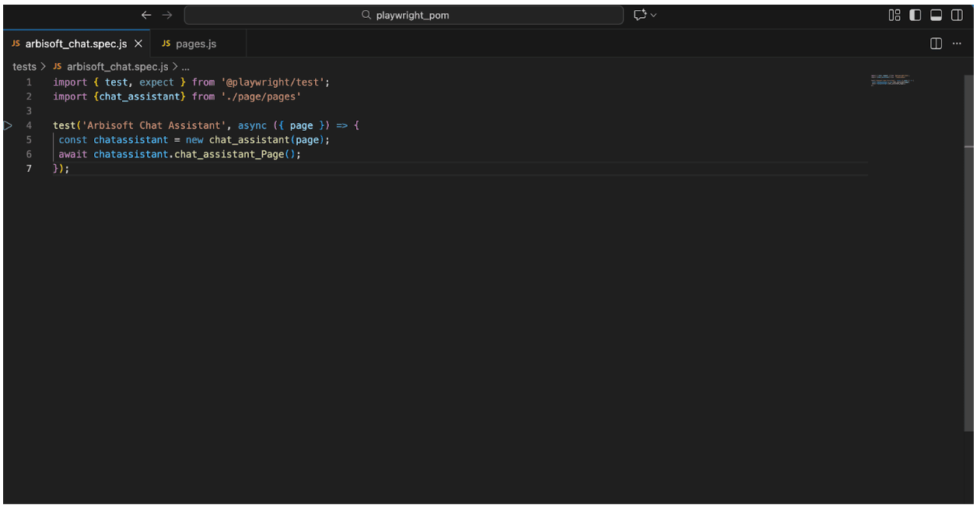
Task: Open the Customize Layout icon
Action: (894, 14)
